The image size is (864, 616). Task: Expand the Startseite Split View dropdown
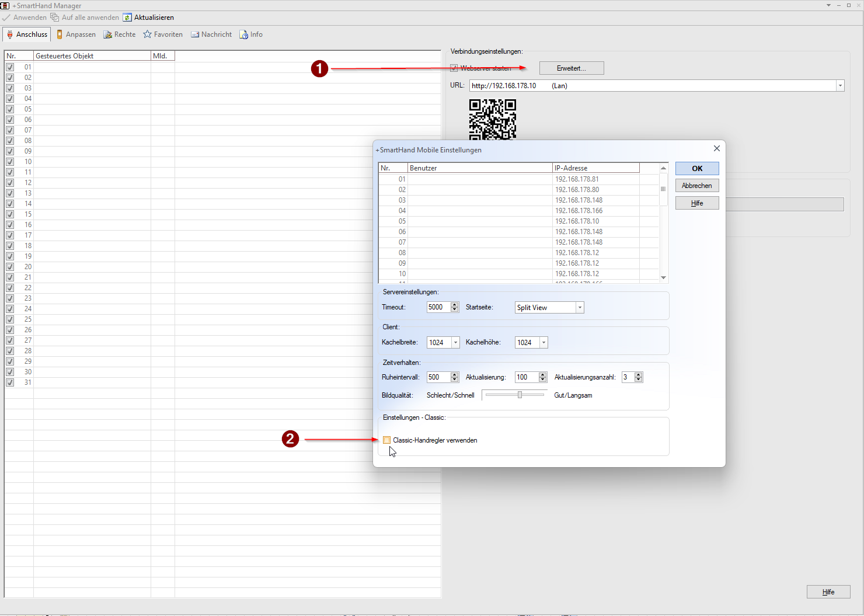coord(580,308)
